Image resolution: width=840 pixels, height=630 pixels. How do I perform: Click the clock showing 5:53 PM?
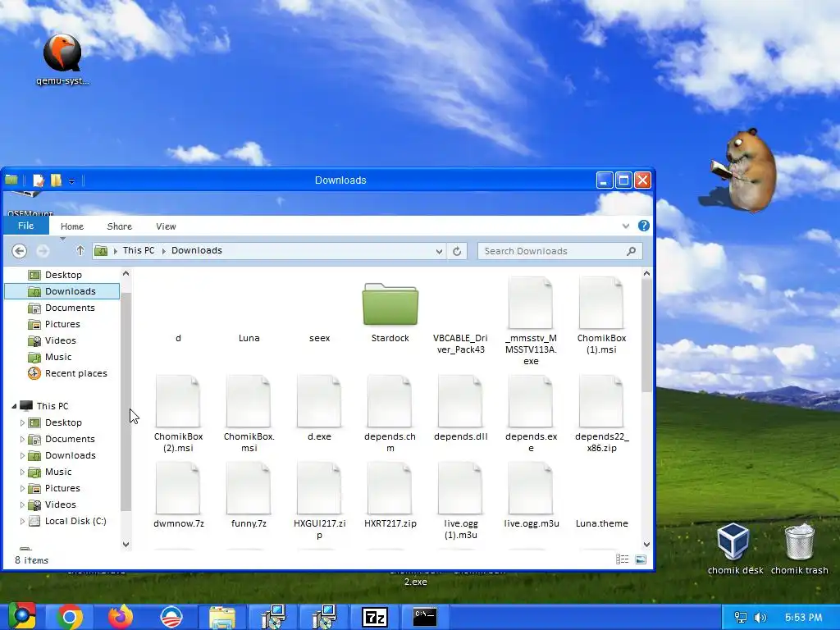(x=803, y=618)
